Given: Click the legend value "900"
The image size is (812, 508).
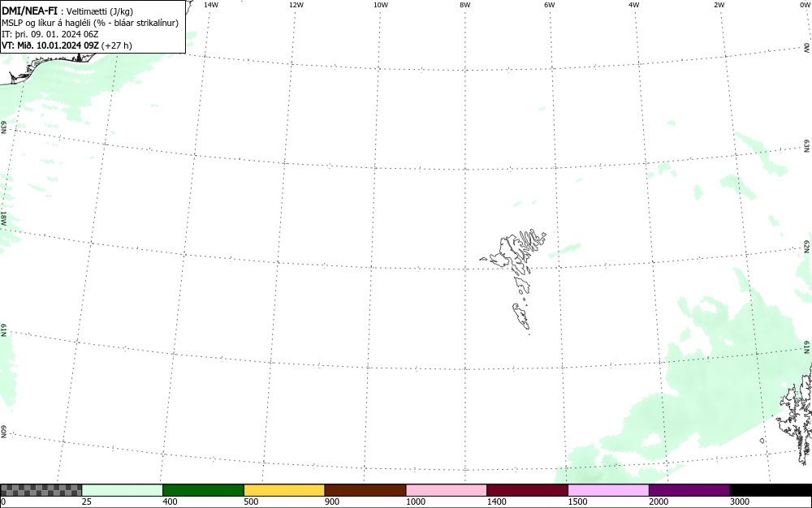Looking at the screenshot, I should tap(332, 502).
